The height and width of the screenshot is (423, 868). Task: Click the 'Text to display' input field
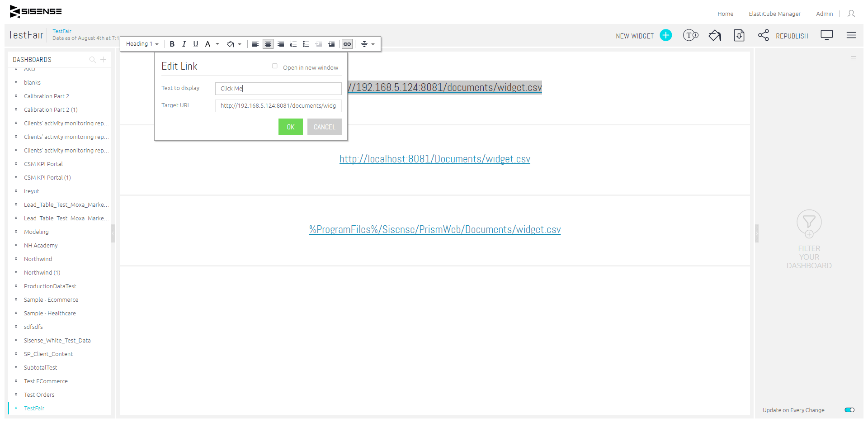click(x=278, y=89)
